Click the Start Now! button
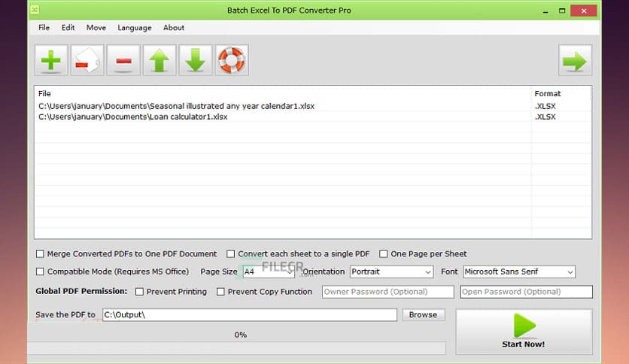 point(524,332)
